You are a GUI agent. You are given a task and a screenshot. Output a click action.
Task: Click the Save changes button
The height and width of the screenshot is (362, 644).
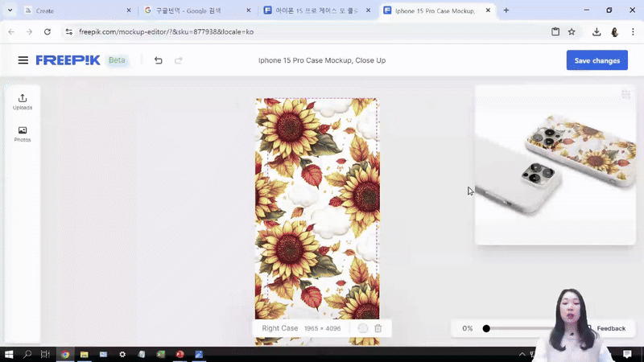point(597,60)
